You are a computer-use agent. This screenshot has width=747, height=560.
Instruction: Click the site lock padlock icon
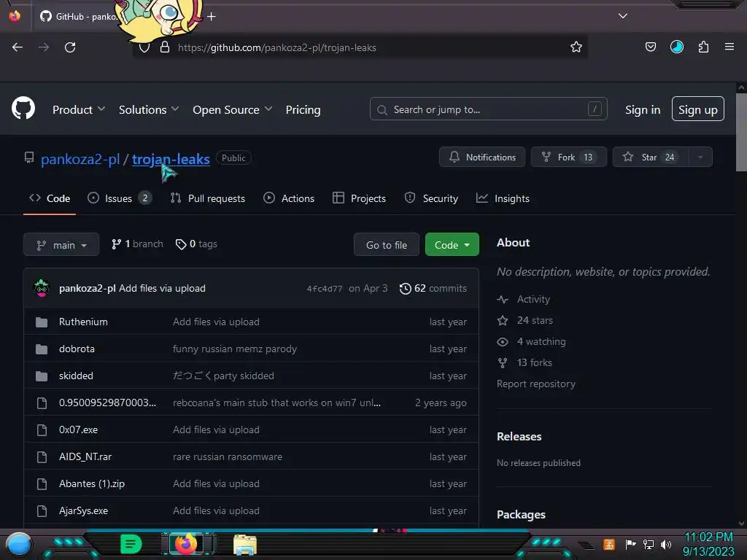[165, 47]
